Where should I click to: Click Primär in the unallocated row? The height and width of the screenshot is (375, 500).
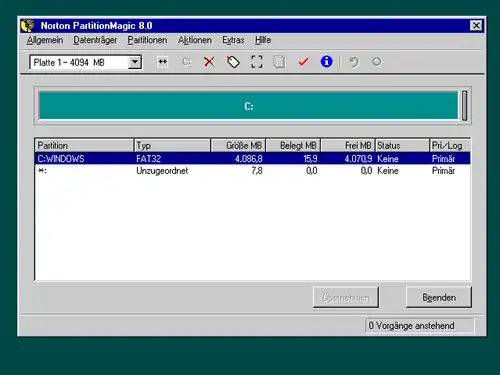[x=443, y=171]
